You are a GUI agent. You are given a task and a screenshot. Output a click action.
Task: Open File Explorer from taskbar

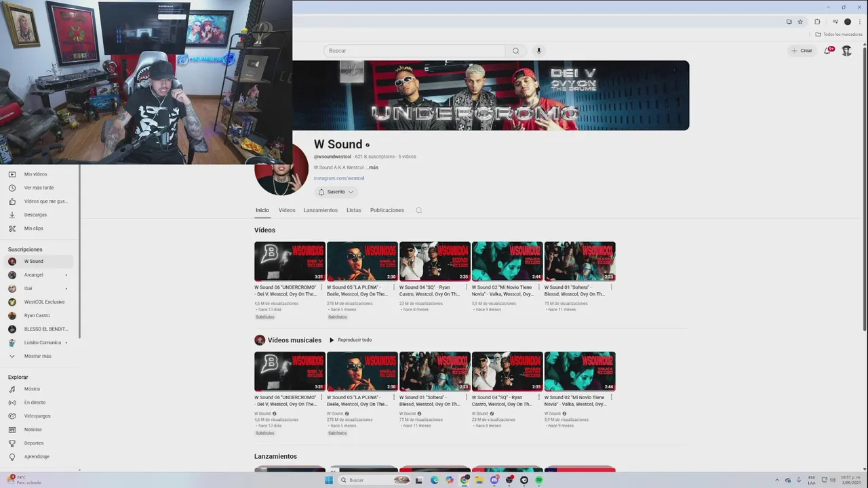point(479,480)
